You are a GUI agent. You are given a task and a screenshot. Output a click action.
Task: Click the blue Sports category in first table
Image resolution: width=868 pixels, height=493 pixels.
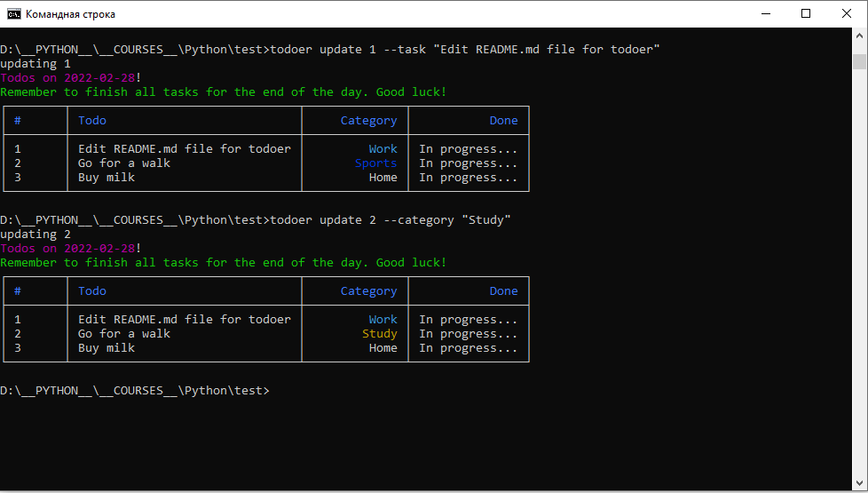pyautogui.click(x=376, y=163)
